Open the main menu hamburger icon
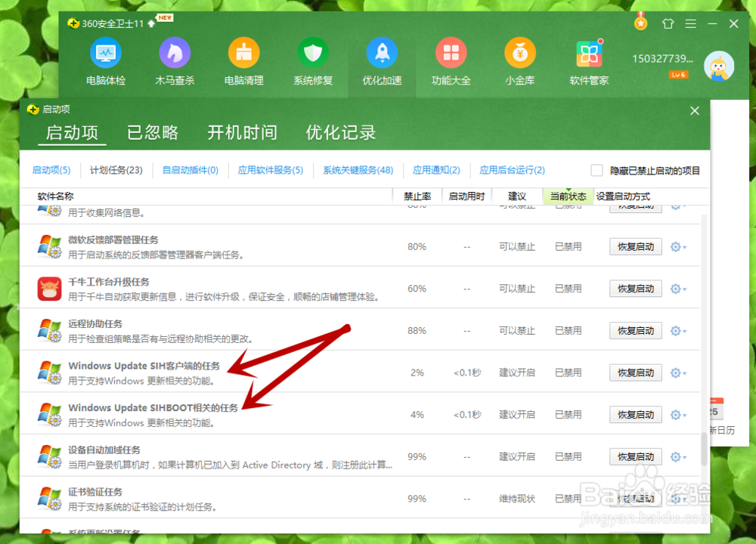The image size is (756, 544). click(690, 23)
